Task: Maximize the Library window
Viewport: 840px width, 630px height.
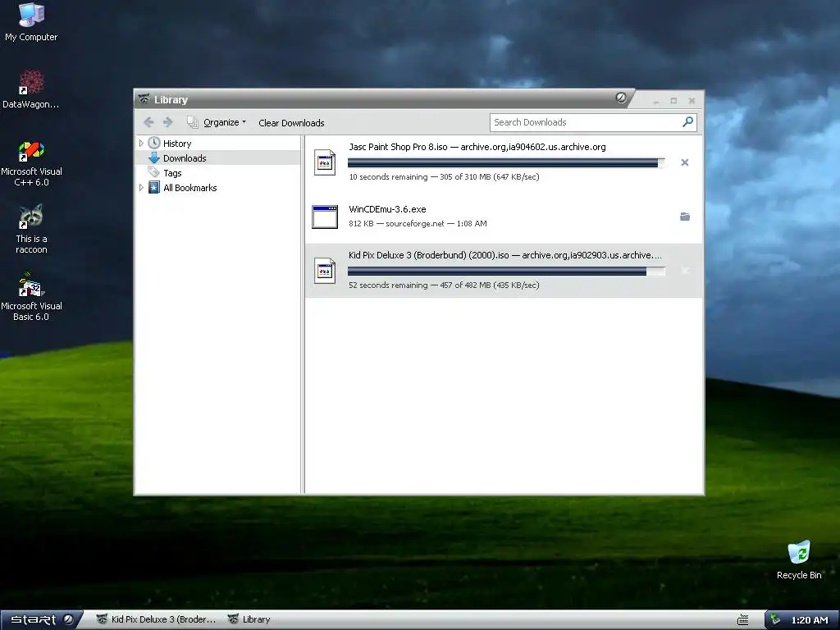Action: [x=673, y=101]
